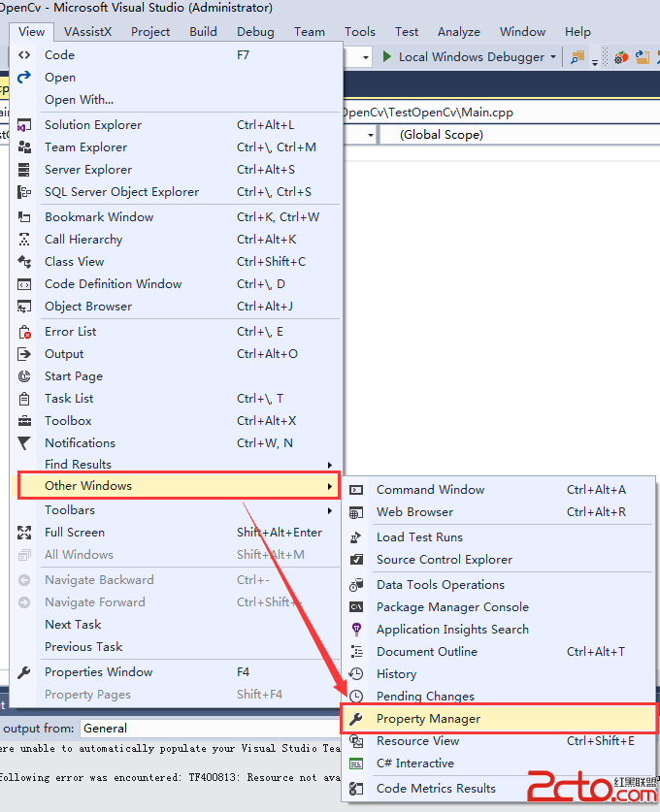Select Previous Task menu entry
This screenshot has width=660, height=812.
click(x=178, y=647)
